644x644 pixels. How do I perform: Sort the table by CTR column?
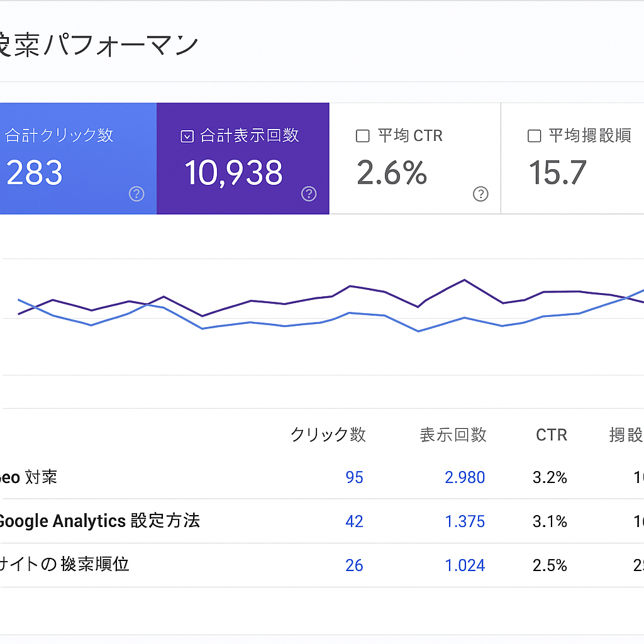pos(551,435)
